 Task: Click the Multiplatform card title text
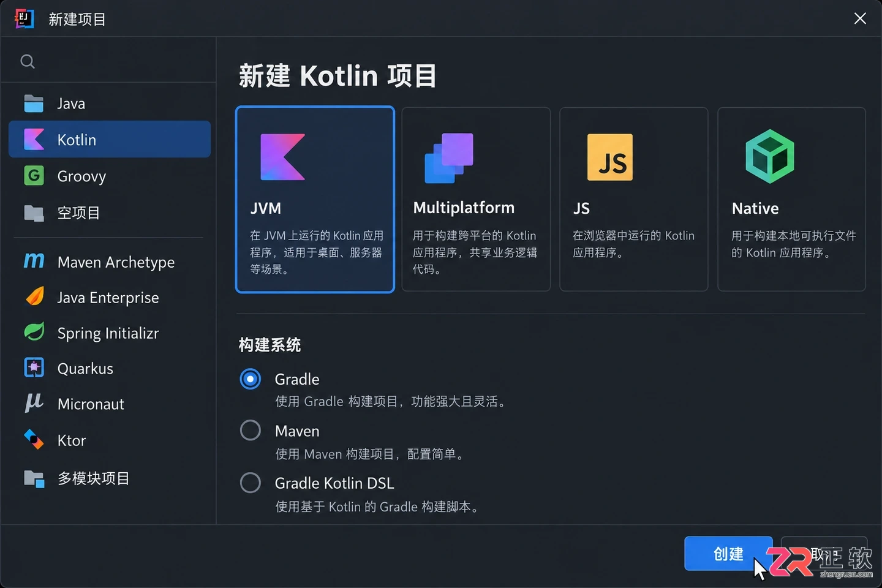464,208
